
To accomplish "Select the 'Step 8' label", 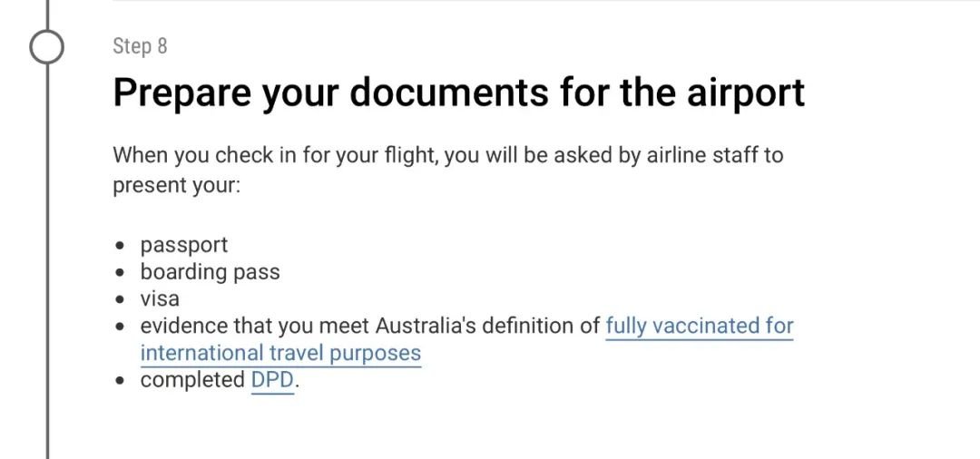I will click(x=140, y=46).
